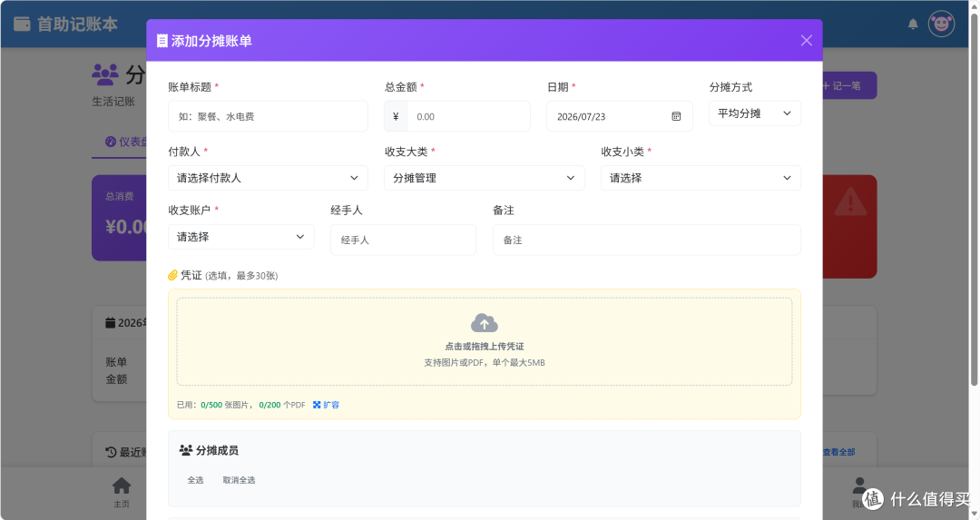Click the 查看全部 link
This screenshot has width=980, height=520.
(x=838, y=452)
